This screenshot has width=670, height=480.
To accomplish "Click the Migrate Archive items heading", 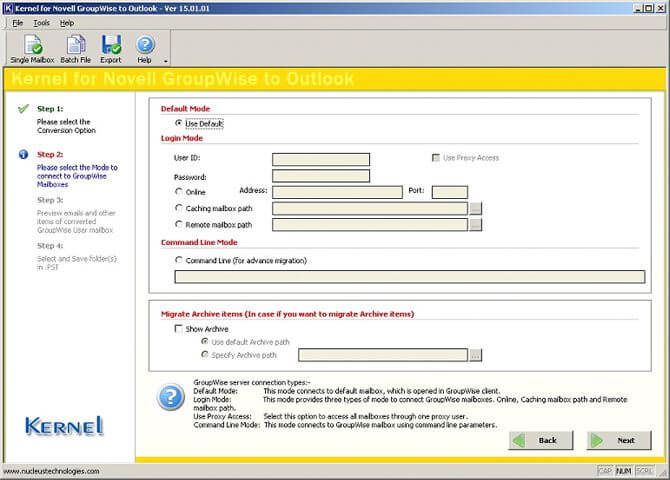I will point(288,314).
